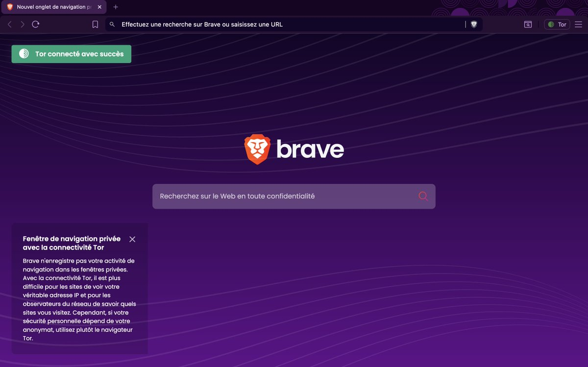The height and width of the screenshot is (367, 588).
Task: Click magnifier icon in Brave search box
Action: (x=423, y=196)
